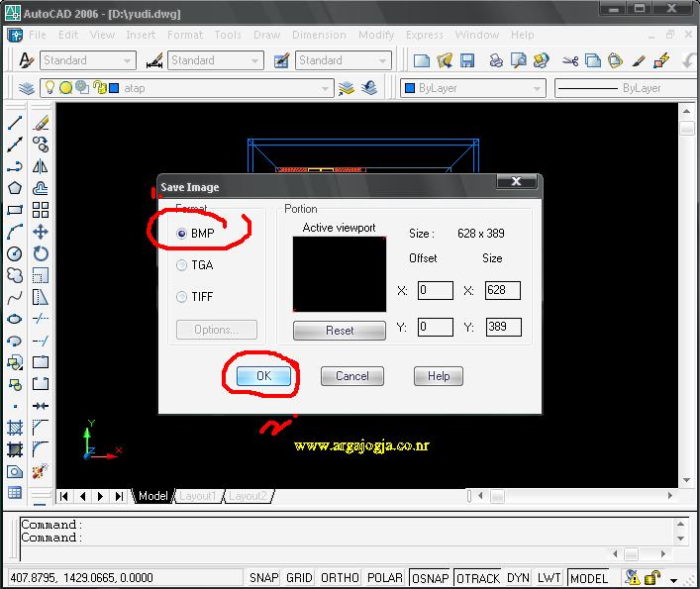Image resolution: width=700 pixels, height=589 pixels.
Task: Open the ByLayer color dropdown
Action: pos(472,88)
